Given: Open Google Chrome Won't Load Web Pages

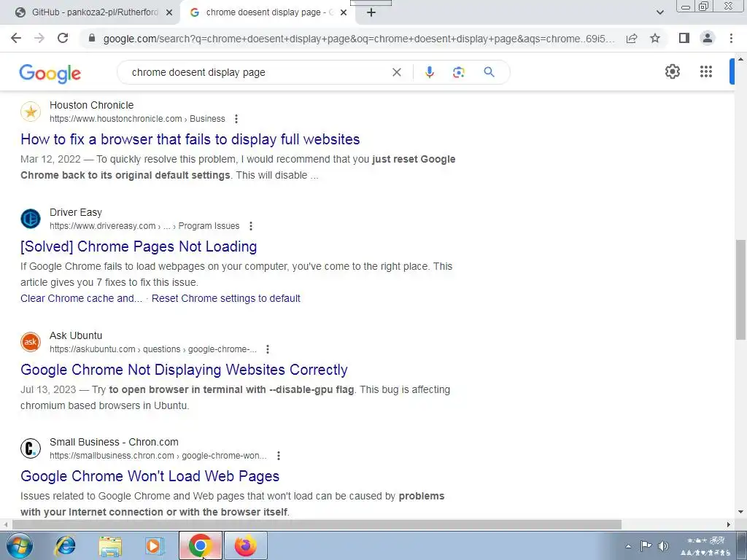Looking at the screenshot, I should coord(150,476).
